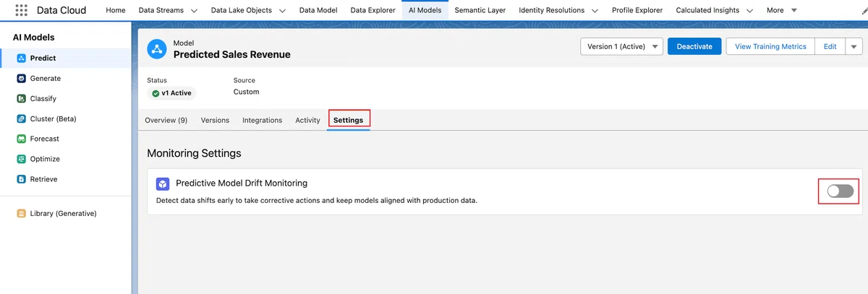The width and height of the screenshot is (868, 294).
Task: Expand the Data Lake Objects chevron menu
Action: point(282,11)
